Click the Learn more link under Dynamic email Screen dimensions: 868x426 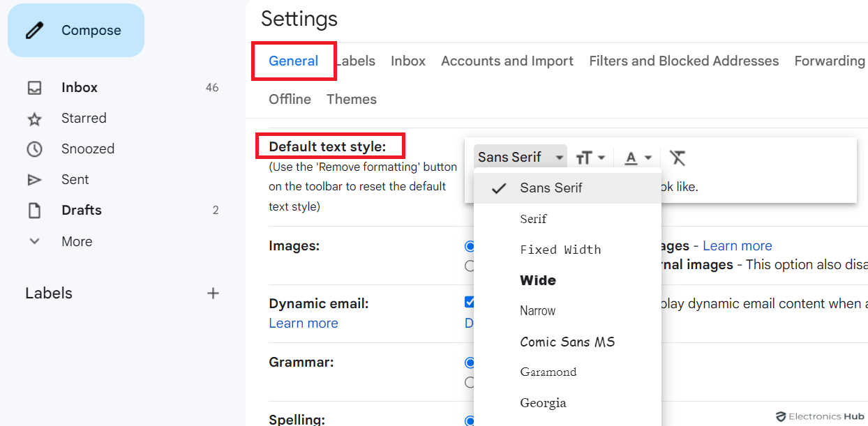pos(303,323)
